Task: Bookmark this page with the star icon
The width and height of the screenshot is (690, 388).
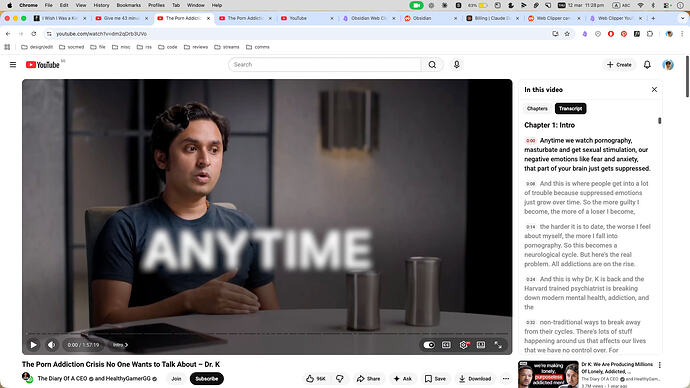Action: [x=567, y=34]
